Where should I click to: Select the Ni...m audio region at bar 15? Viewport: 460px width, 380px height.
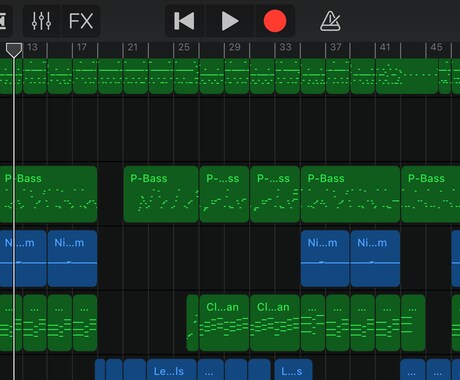coord(72,258)
